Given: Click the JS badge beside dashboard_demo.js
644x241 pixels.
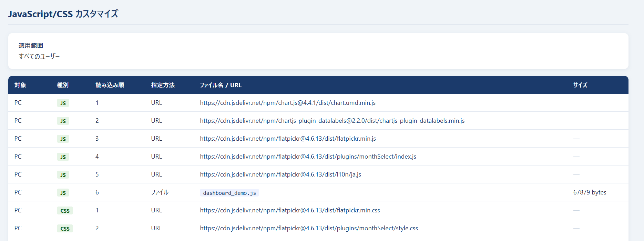Looking at the screenshot, I should pyautogui.click(x=63, y=193).
